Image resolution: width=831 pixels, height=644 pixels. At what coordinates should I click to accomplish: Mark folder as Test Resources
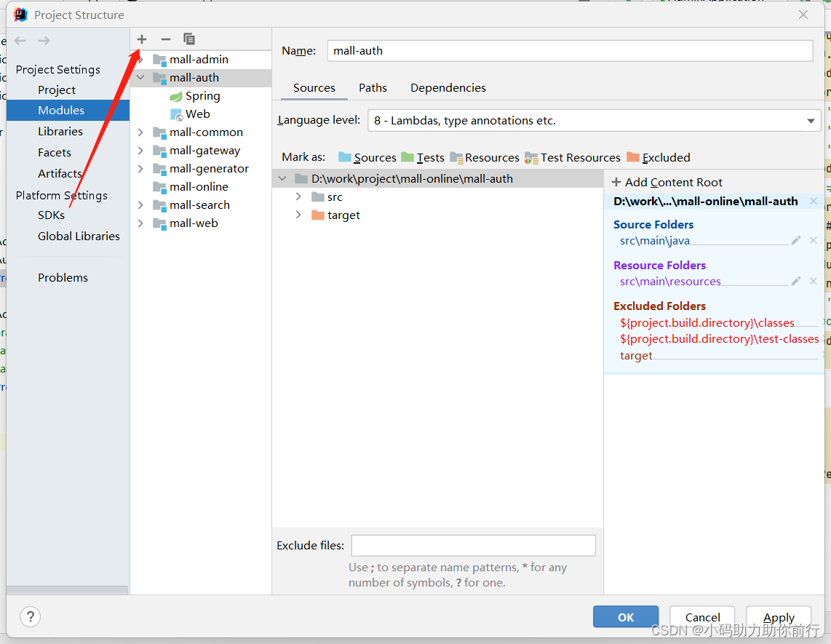573,157
